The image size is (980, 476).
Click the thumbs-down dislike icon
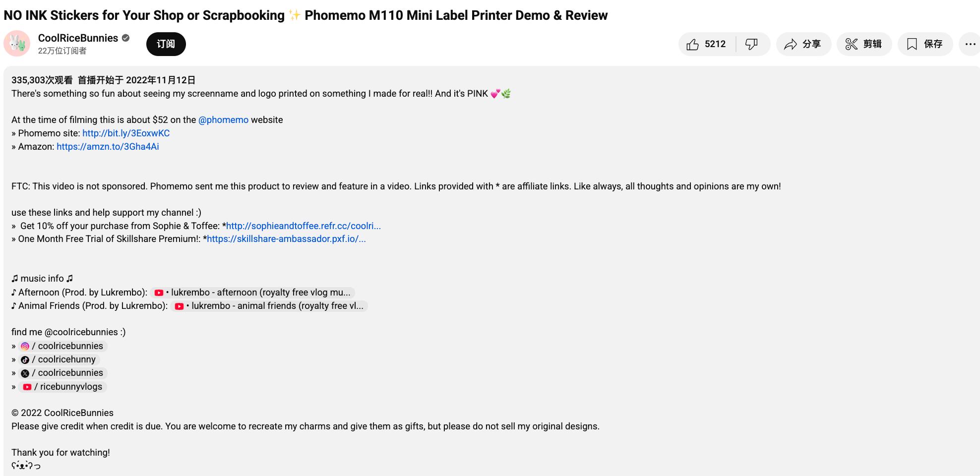751,44
